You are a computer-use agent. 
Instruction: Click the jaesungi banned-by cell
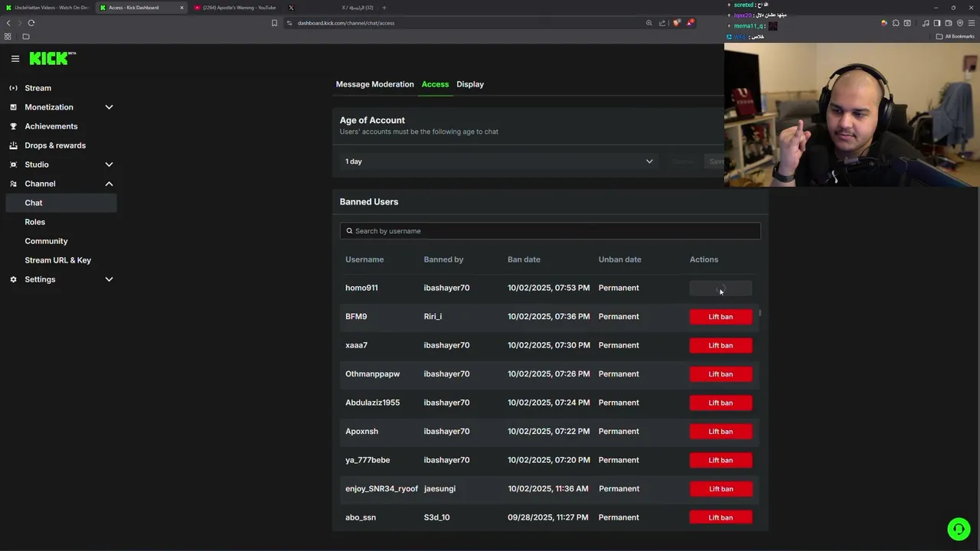(x=439, y=489)
